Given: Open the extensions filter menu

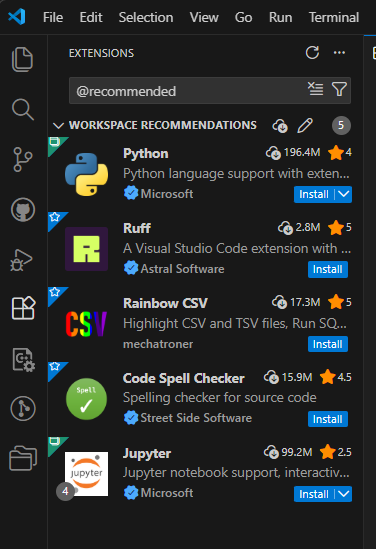Looking at the screenshot, I should 339,89.
